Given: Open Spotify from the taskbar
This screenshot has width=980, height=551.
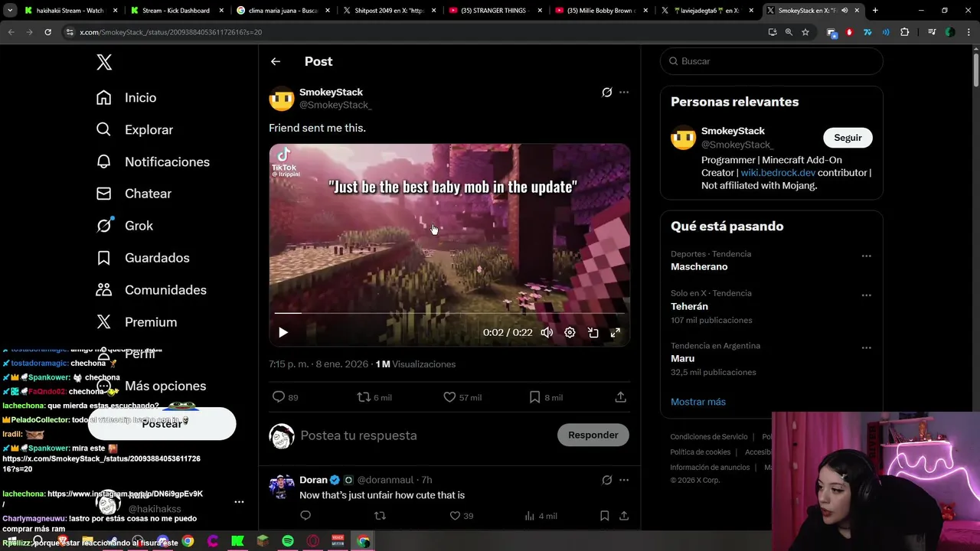Looking at the screenshot, I should (288, 541).
